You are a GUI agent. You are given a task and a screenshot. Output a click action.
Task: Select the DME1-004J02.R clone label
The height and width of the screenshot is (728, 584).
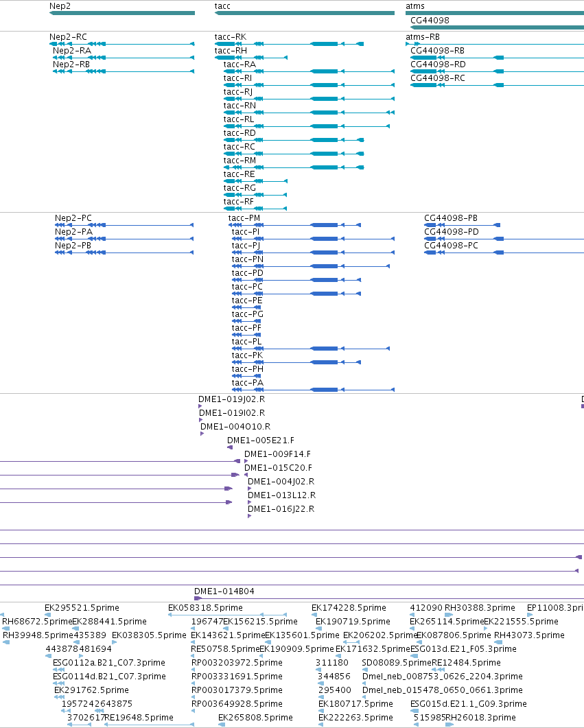click(x=281, y=482)
